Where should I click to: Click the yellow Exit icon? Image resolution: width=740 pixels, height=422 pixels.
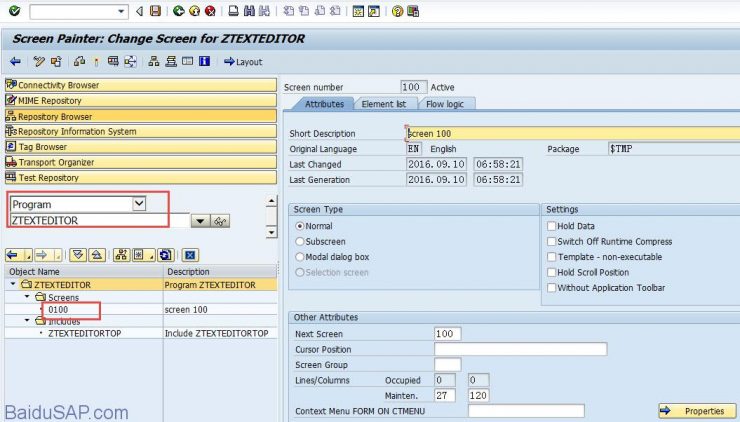(x=194, y=10)
